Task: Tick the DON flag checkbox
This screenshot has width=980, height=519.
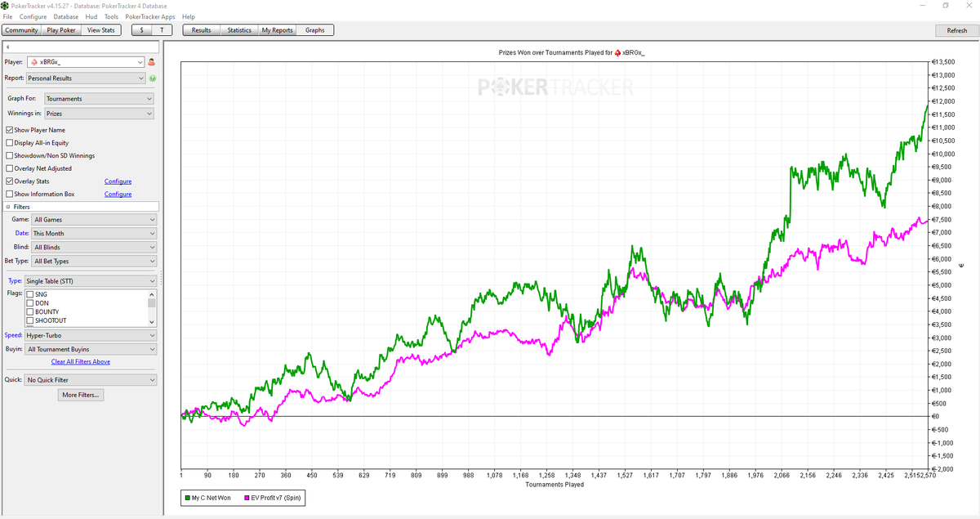Action: click(30, 303)
